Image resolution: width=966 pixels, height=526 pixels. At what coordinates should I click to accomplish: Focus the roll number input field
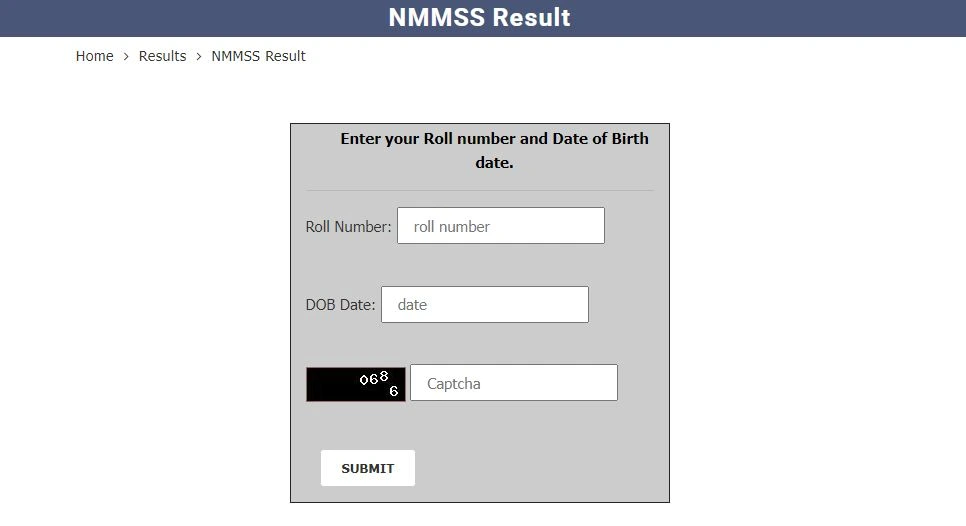point(500,226)
